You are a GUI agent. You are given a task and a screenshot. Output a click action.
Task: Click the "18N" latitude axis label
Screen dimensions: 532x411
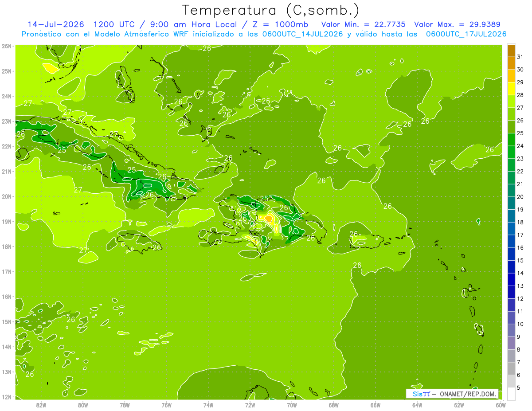tap(6, 247)
